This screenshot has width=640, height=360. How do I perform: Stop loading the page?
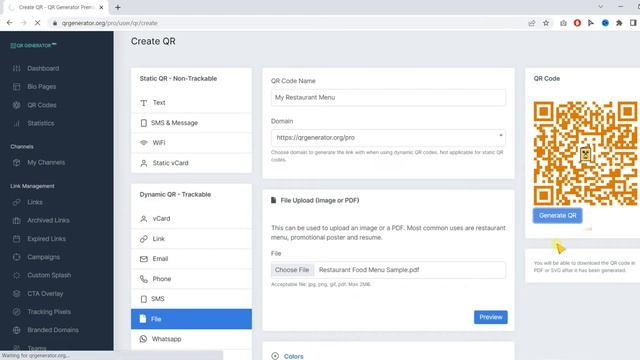coord(37,23)
